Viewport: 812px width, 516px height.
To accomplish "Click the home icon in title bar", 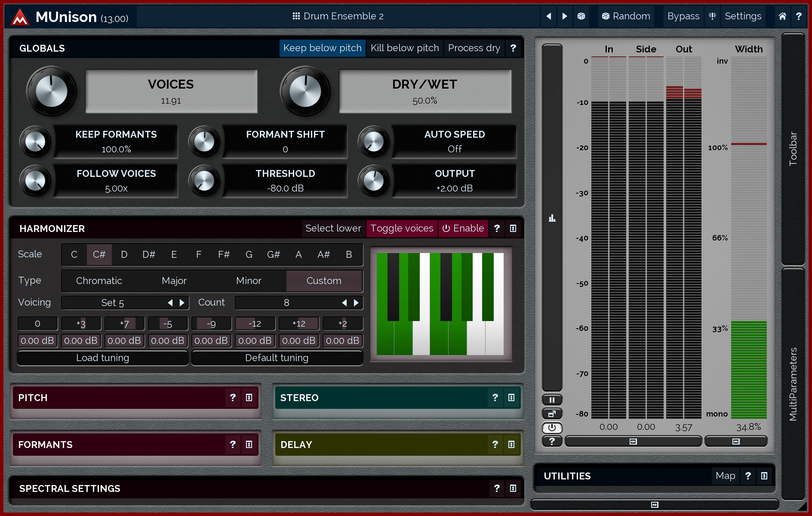I will pos(782,16).
